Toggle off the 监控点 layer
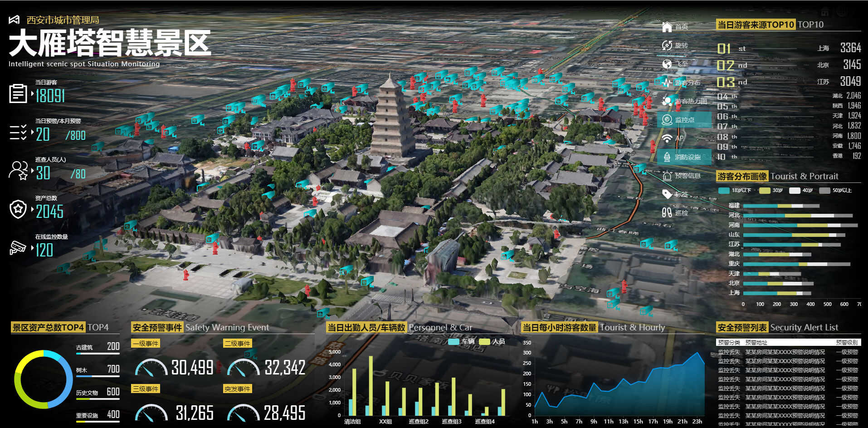 point(684,120)
